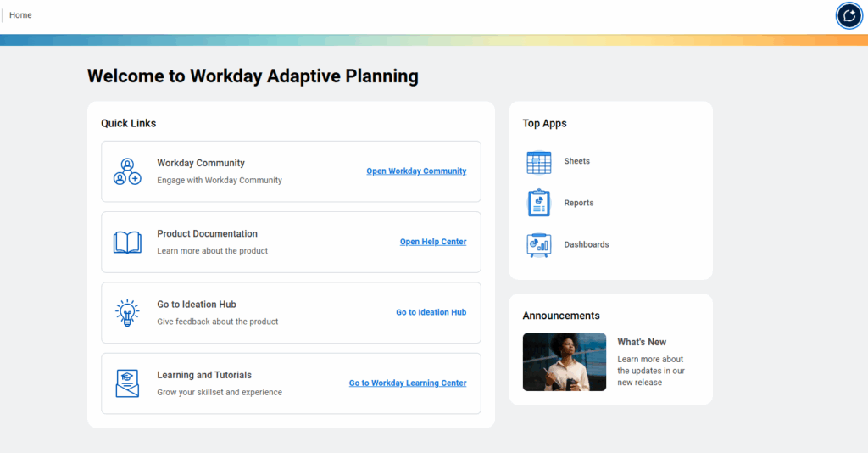The width and height of the screenshot is (868, 453).
Task: Click the Go to Ideation Hub link
Action: (x=431, y=312)
